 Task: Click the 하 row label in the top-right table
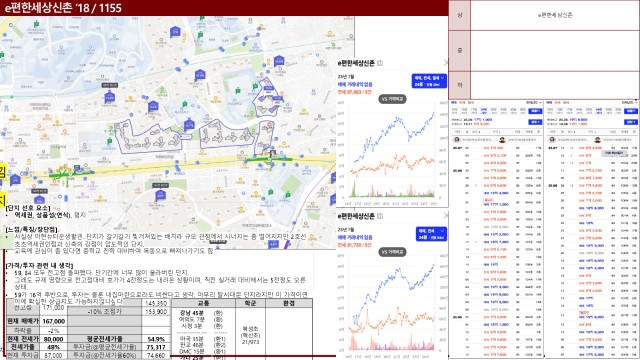[x=460, y=85]
